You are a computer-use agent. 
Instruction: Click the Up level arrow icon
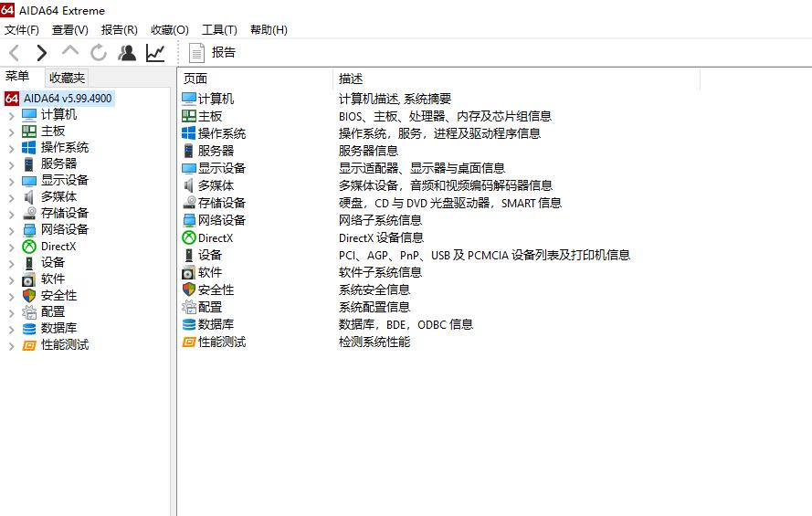[70, 51]
